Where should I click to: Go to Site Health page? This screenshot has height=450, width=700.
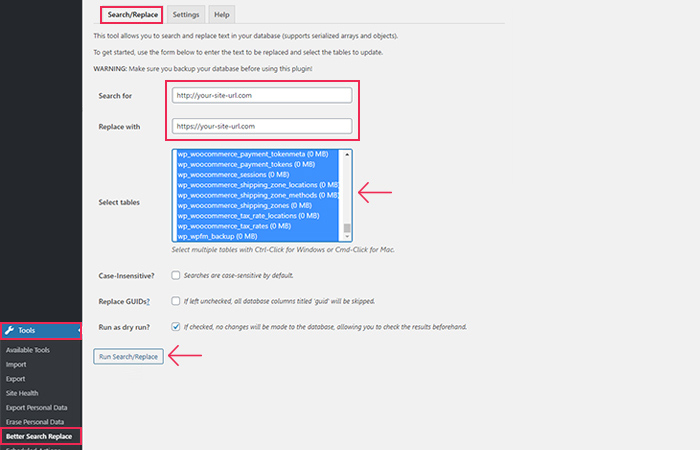click(x=22, y=393)
